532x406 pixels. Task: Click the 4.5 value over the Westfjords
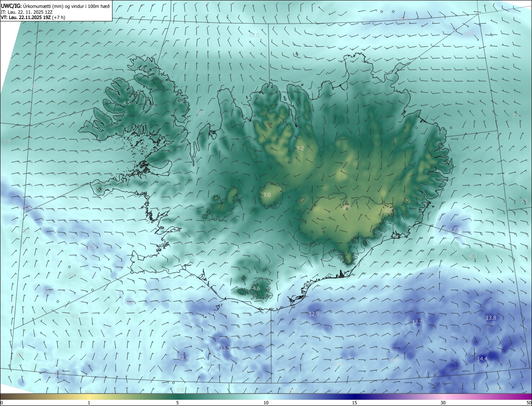point(127,103)
